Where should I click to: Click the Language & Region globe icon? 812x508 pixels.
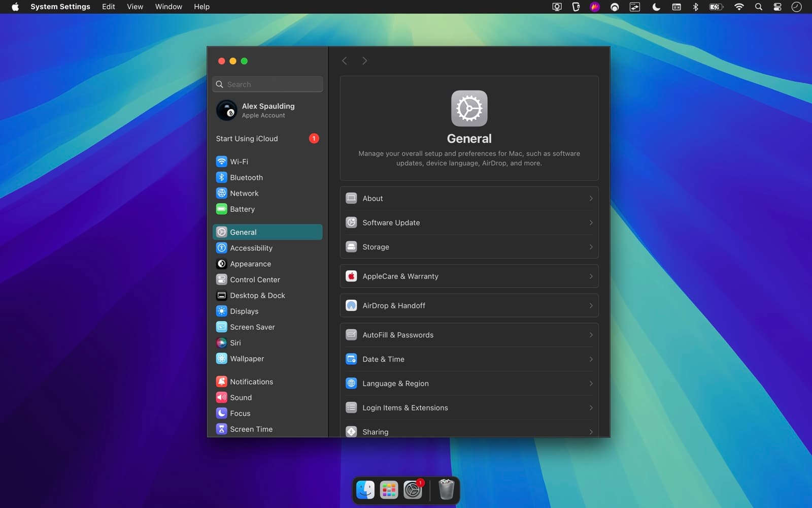coord(351,384)
